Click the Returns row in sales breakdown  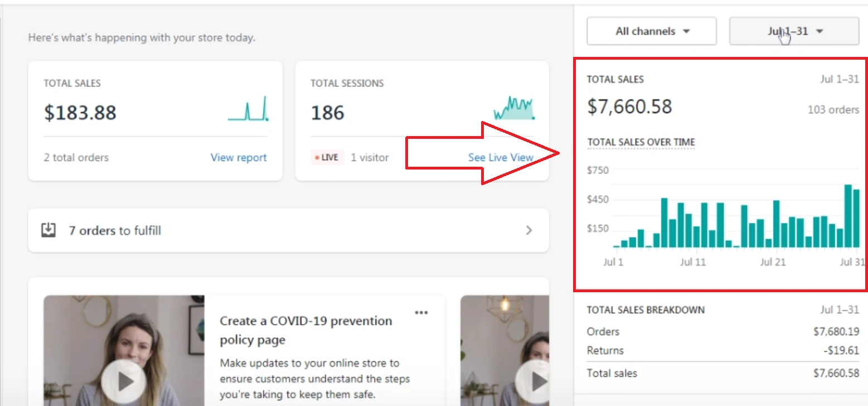tap(722, 351)
